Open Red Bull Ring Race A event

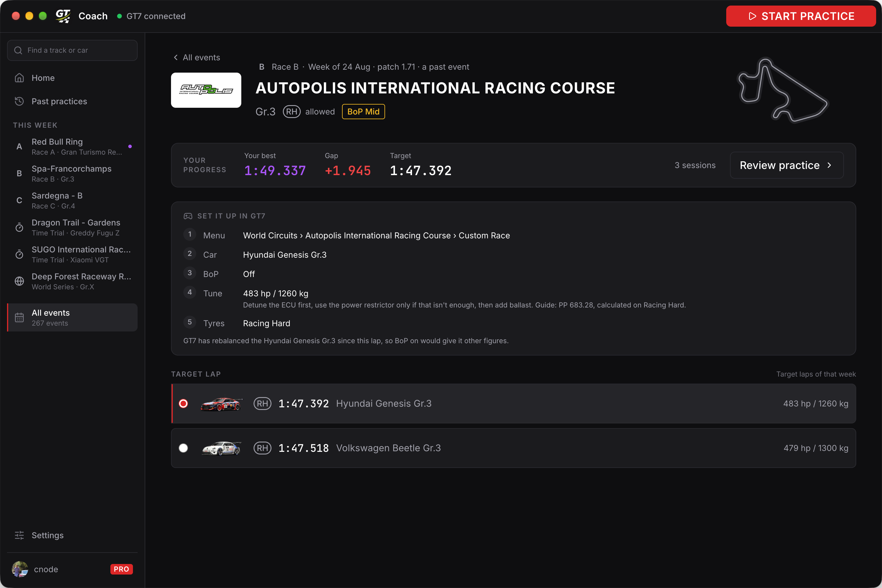click(x=72, y=147)
